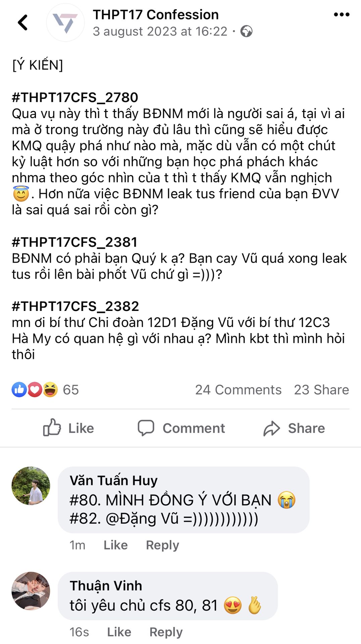Tap the thumbs-up Like icon below post
Viewport: 361px width, 644px height.
(x=52, y=427)
